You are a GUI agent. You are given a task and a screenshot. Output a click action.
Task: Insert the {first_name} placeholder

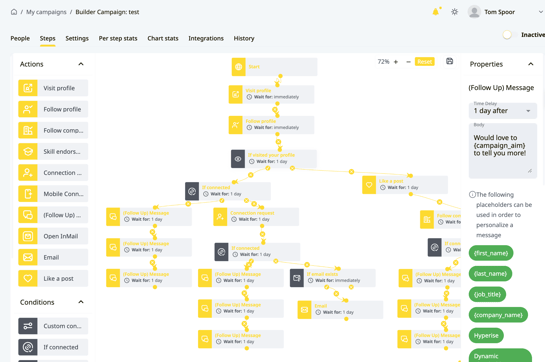[491, 253]
